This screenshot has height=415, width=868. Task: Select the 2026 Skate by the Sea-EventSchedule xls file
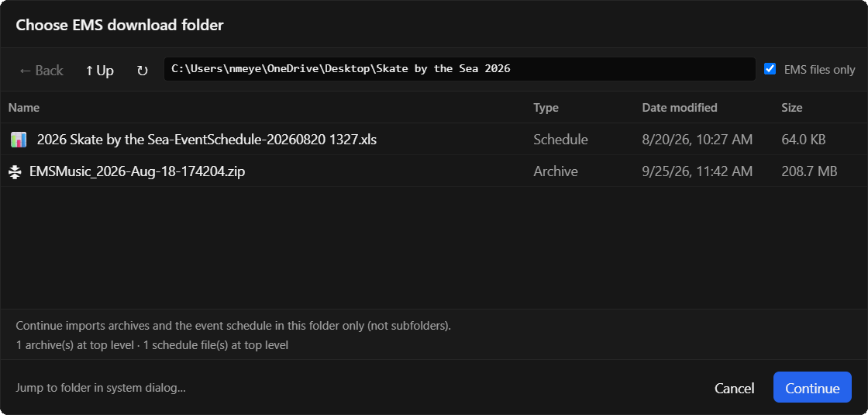pos(434,139)
